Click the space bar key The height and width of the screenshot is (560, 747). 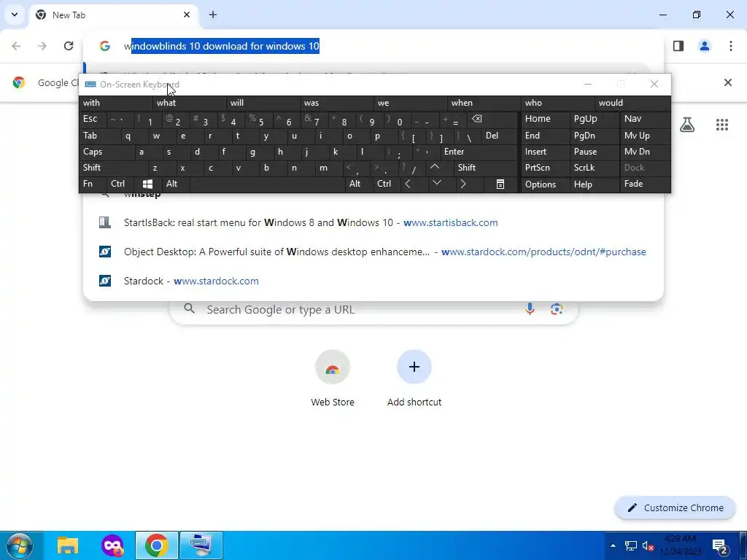click(x=267, y=184)
